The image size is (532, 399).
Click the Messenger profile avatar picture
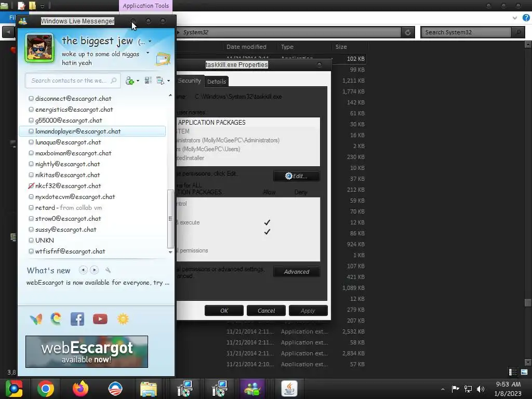[x=39, y=48]
